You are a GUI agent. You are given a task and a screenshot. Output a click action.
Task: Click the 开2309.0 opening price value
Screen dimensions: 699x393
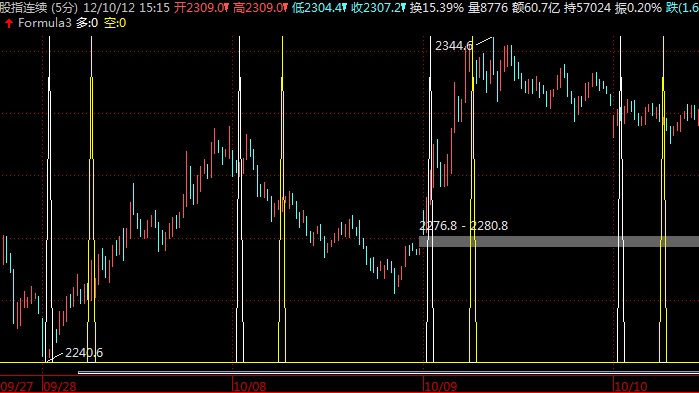pos(201,8)
